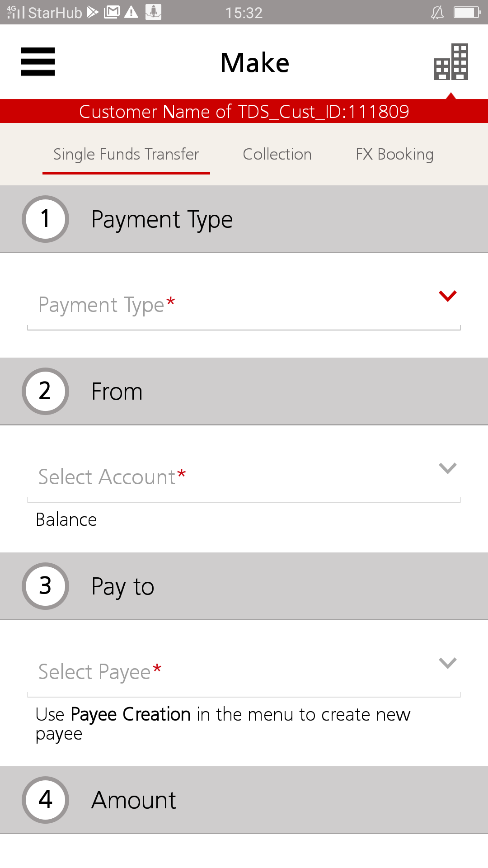The image size is (488, 868).
Task: Tap the Payee Creation bold text
Action: pos(131,714)
